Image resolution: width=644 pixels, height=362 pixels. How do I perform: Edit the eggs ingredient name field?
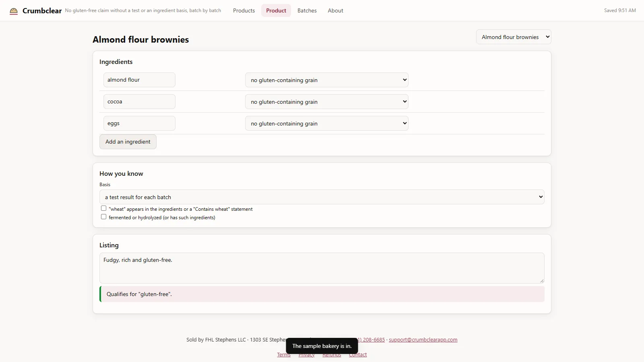pos(139,123)
